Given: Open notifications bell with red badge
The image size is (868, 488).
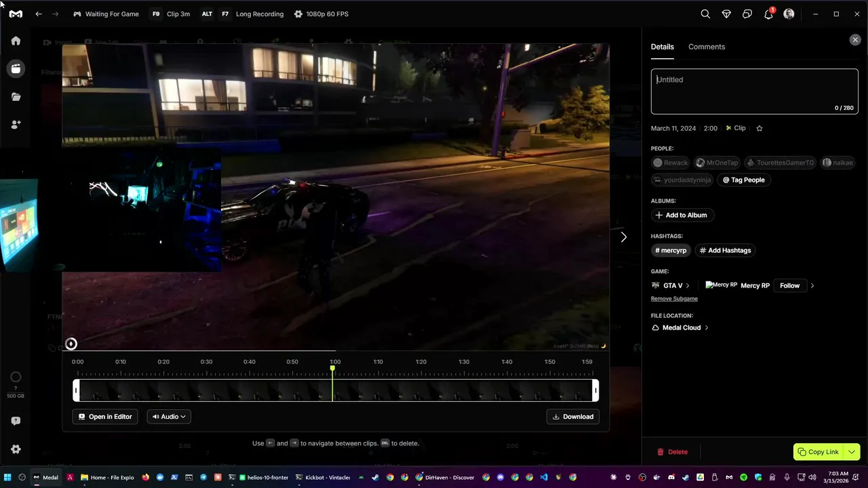Looking at the screenshot, I should 768,14.
